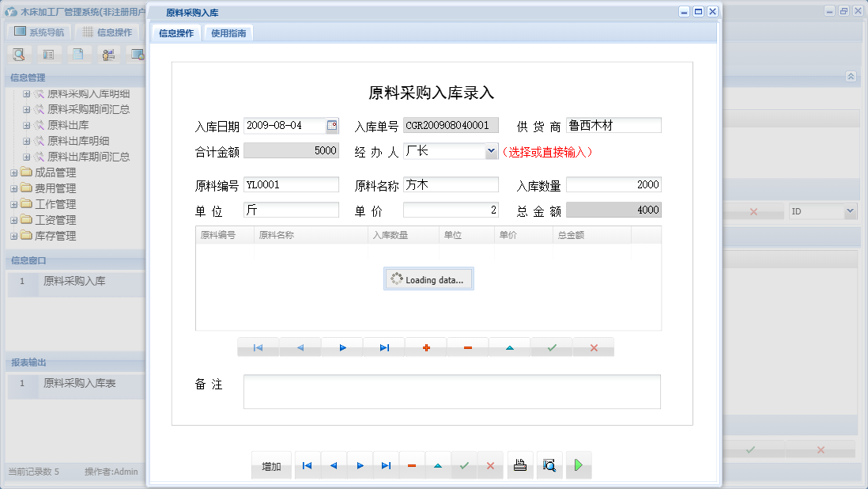
Task: Collapse the right panel with chevron arrow
Action: [851, 77]
